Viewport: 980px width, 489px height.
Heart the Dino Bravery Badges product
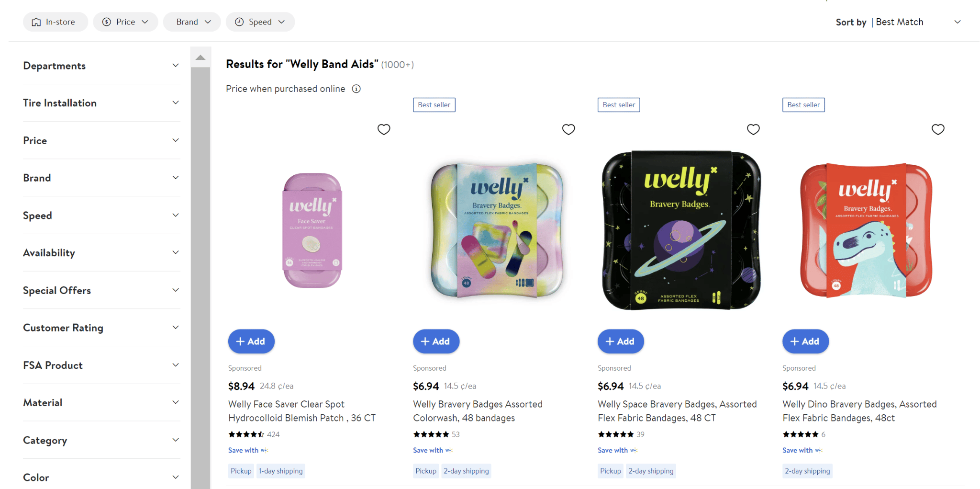938,129
